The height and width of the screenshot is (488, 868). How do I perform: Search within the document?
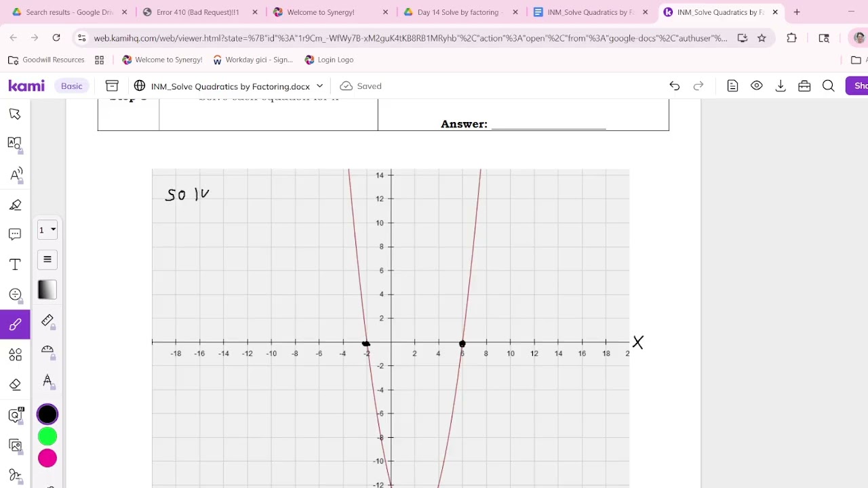click(828, 86)
